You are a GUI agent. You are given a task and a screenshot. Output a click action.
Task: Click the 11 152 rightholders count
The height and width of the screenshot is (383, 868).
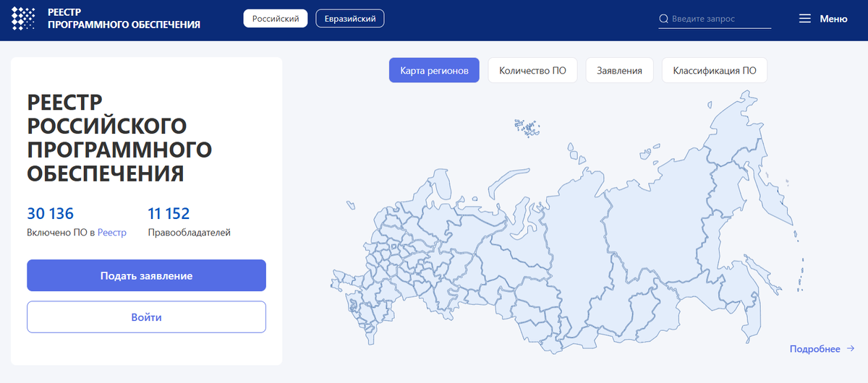point(169,213)
